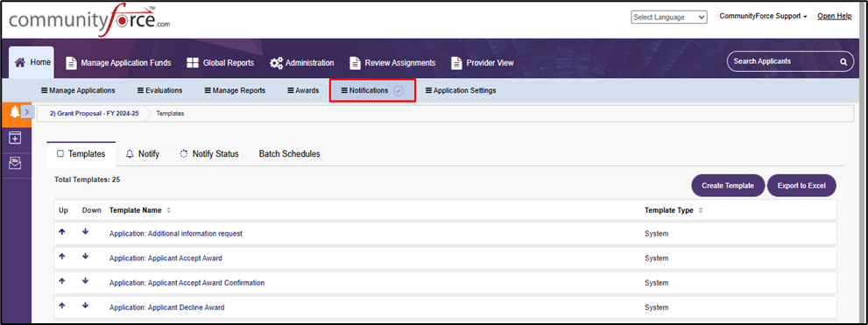Open the Select Language dropdown
868x325 pixels.
pyautogui.click(x=668, y=18)
